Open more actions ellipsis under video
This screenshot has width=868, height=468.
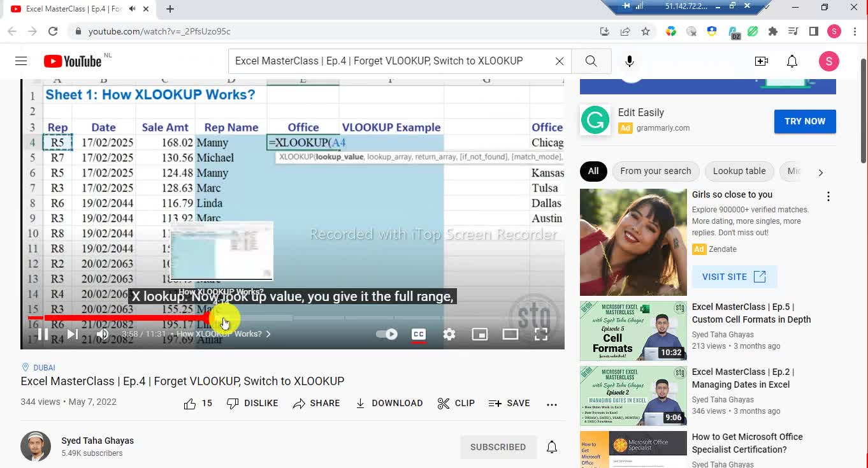tap(552, 404)
